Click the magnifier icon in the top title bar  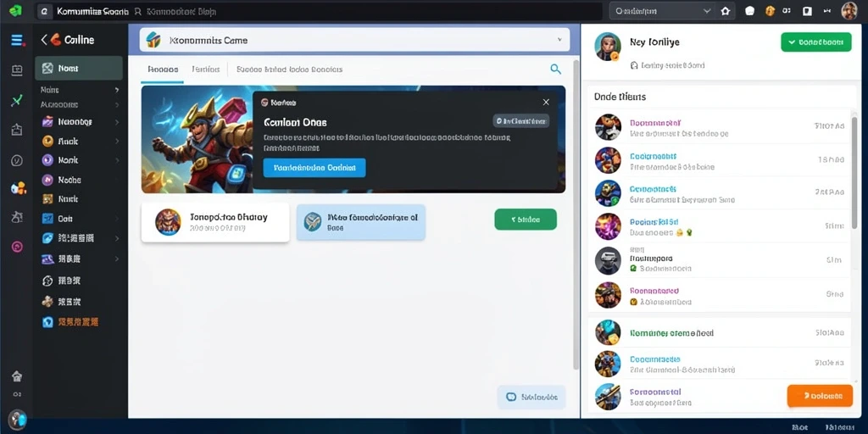(138, 11)
